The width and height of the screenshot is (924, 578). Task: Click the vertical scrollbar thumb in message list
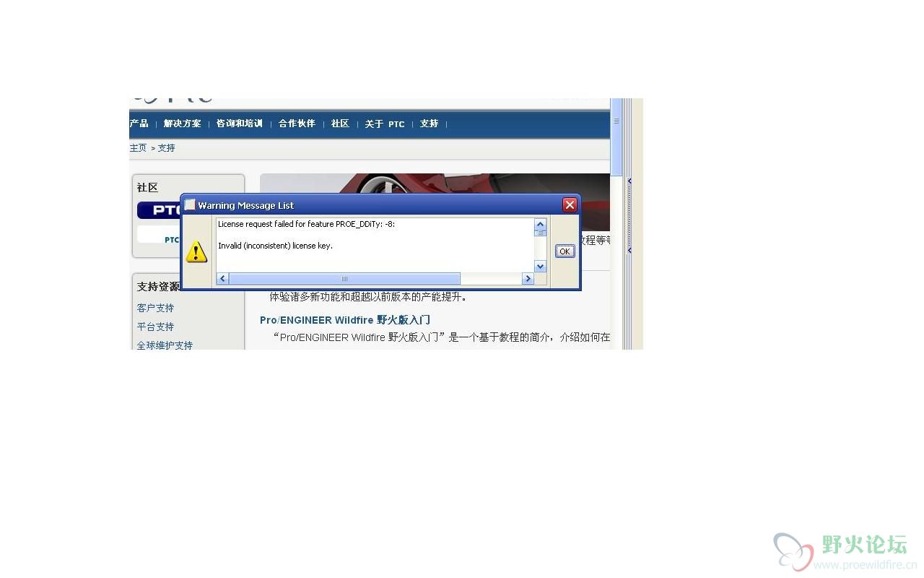(540, 233)
